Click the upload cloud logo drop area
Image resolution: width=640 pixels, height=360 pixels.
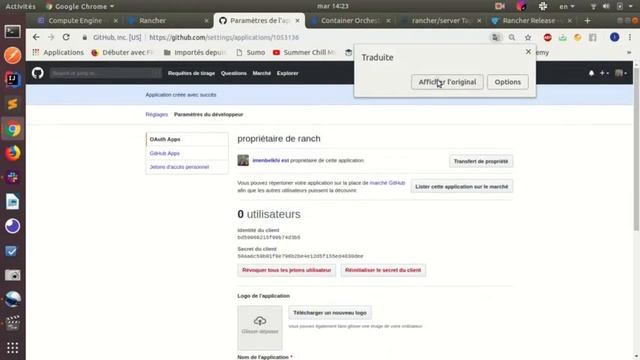pyautogui.click(x=260, y=327)
